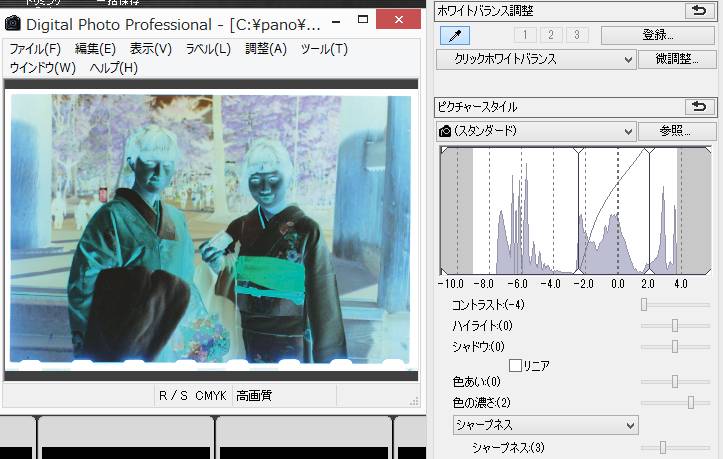
Task: Click the 参照... browse button
Action: pos(677,131)
